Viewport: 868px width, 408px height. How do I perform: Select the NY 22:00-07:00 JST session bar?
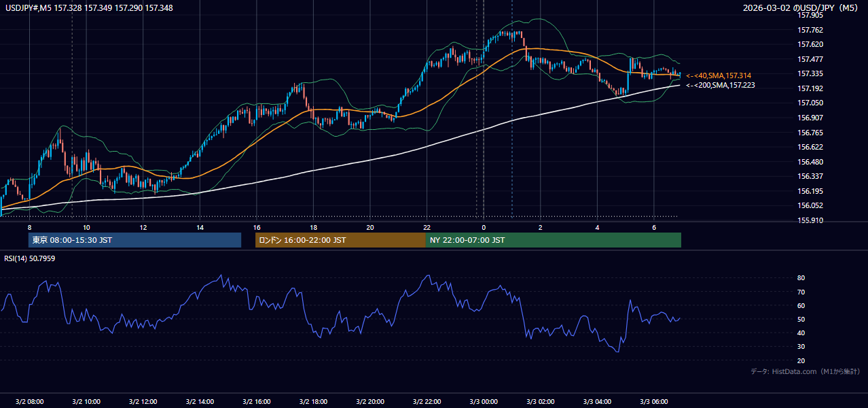click(554, 240)
